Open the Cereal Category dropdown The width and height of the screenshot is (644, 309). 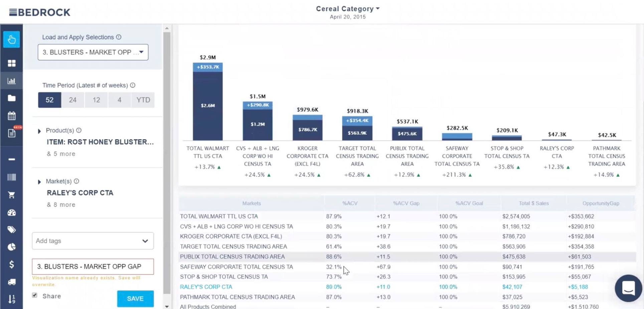coord(348,9)
